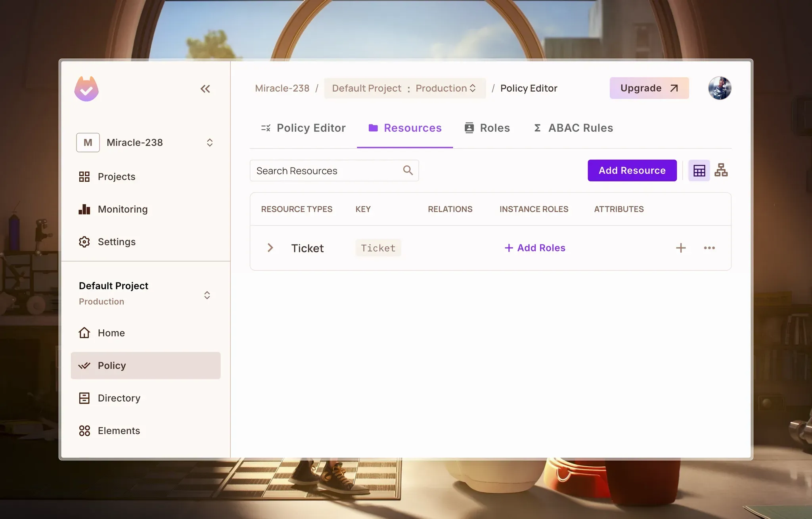Switch to graph hierarchy view icon
This screenshot has width=812, height=519.
tap(721, 170)
